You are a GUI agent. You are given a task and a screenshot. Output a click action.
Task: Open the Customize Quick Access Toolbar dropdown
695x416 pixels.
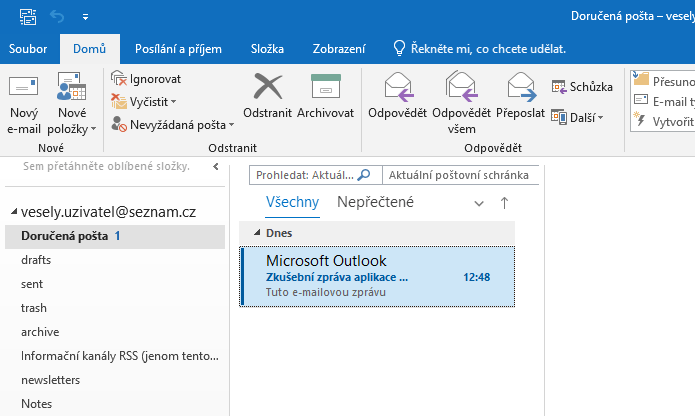pyautogui.click(x=85, y=17)
